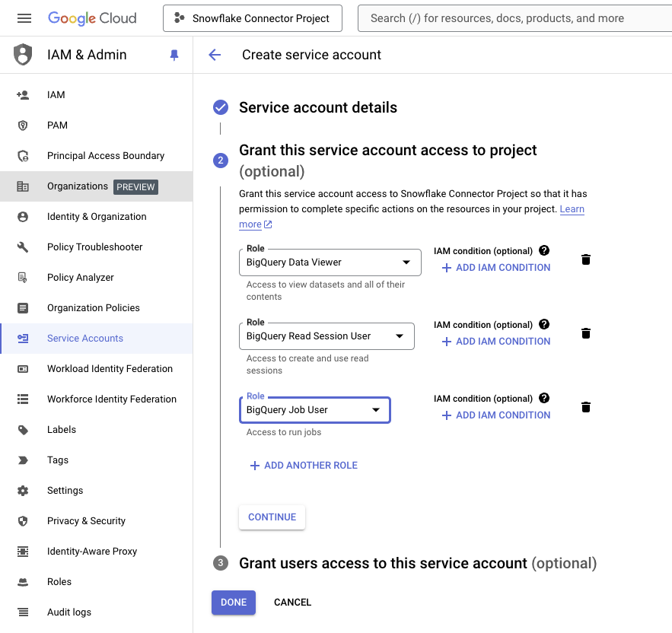This screenshot has height=633, width=672.
Task: Delete the BigQuery Data Viewer role row
Action: [585, 259]
